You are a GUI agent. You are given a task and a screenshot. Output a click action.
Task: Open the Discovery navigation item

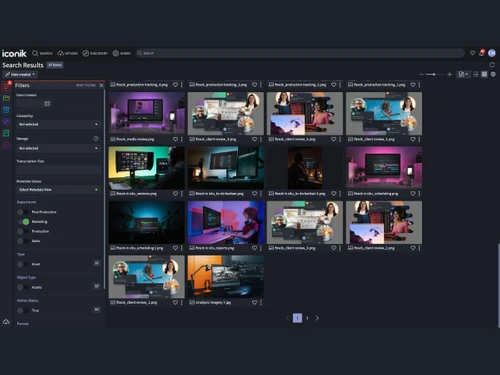click(x=95, y=53)
